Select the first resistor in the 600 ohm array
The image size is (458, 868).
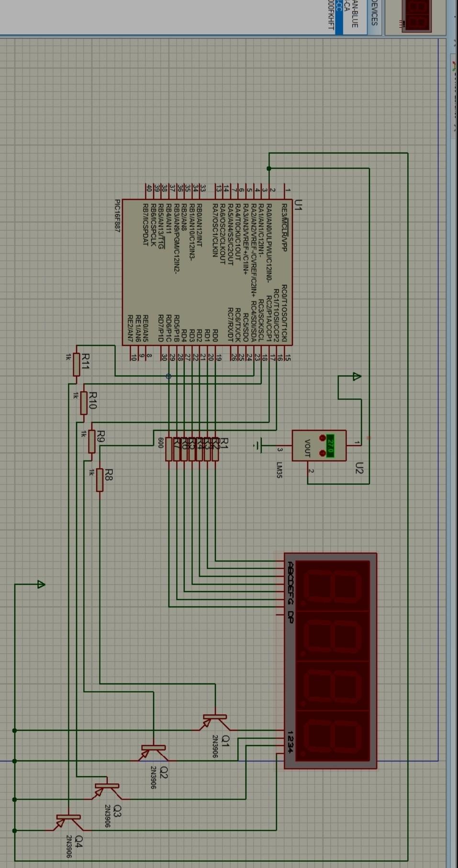(215, 449)
